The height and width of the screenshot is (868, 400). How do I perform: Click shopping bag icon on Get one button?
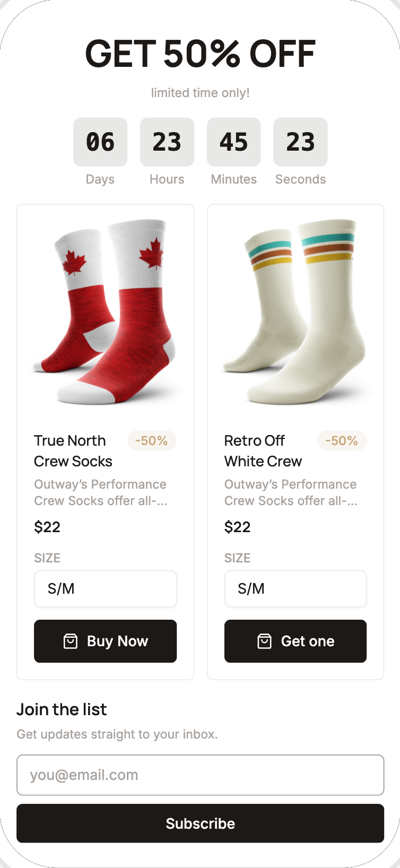(x=264, y=641)
